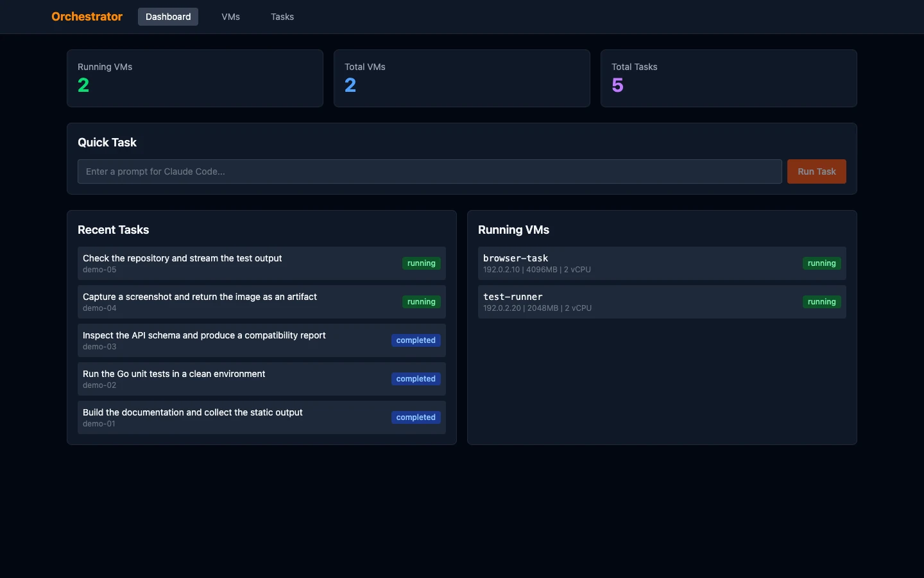Open the Run the Go unit tests task
The height and width of the screenshot is (578, 924).
(x=262, y=379)
